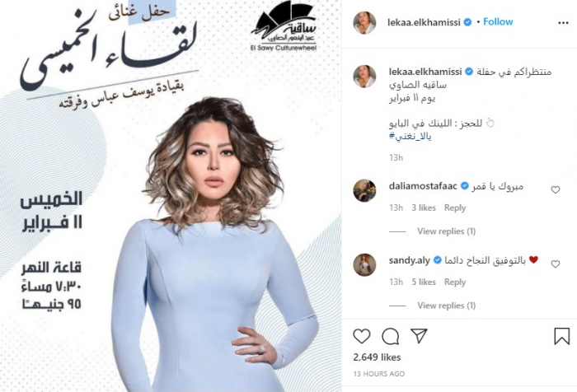Reply to sandy.aly's comment

[x=455, y=282]
